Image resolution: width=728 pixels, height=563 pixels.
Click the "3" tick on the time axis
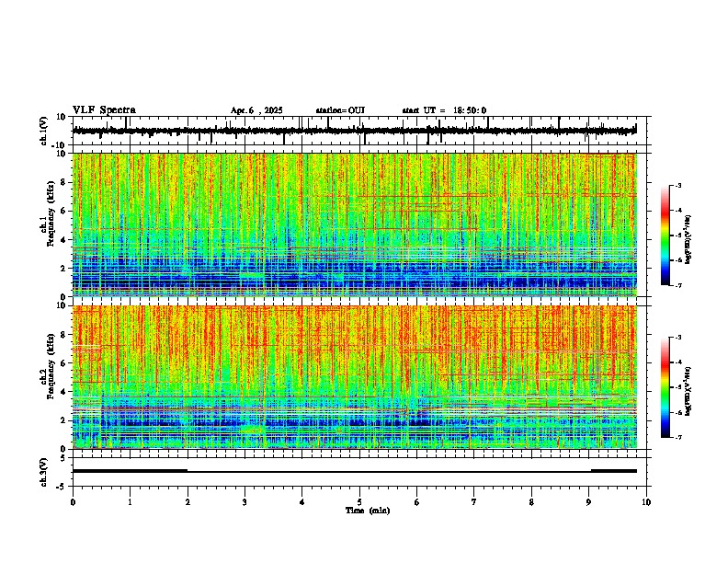pos(245,502)
